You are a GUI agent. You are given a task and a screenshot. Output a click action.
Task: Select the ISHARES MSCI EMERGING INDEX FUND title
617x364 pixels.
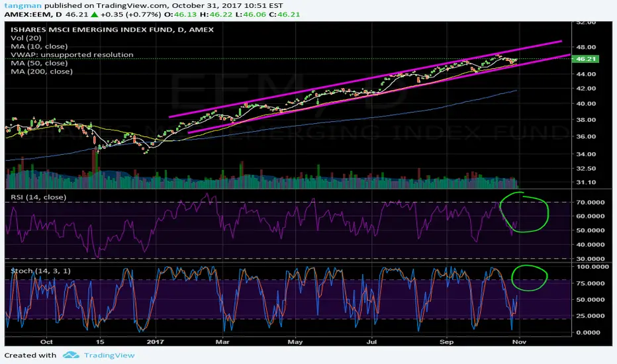(x=112, y=30)
